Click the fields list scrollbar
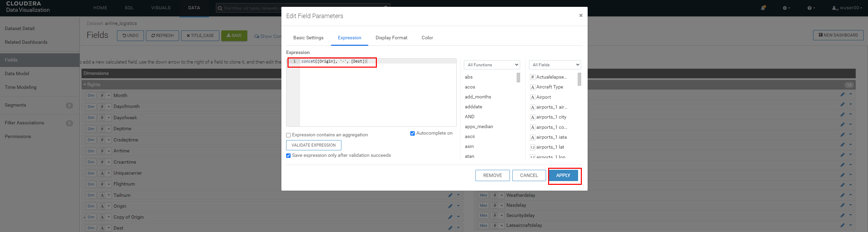This screenshot has width=868, height=232. tap(579, 79)
